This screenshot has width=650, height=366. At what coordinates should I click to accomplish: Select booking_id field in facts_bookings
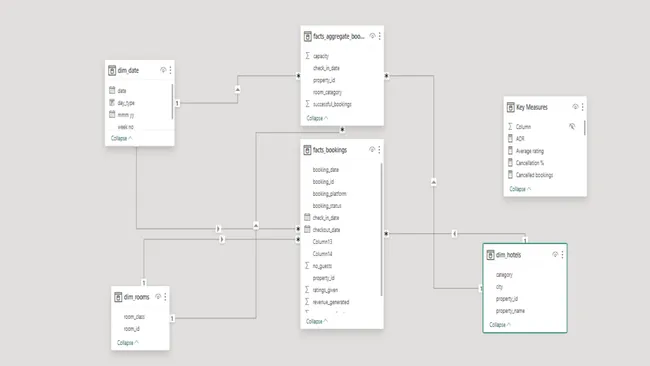coord(323,182)
